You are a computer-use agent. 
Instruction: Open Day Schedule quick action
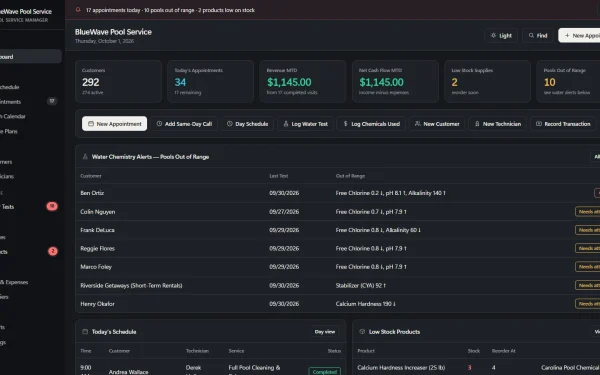pyautogui.click(x=247, y=124)
